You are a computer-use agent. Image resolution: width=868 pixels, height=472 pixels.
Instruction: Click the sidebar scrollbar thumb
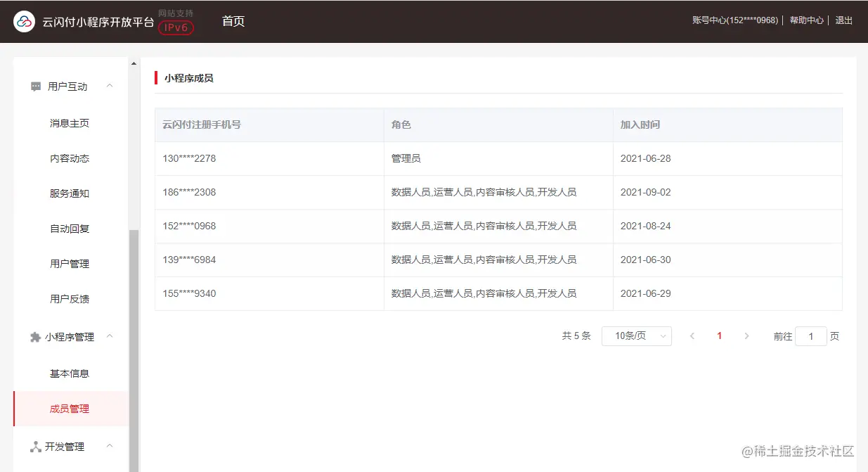(x=134, y=350)
